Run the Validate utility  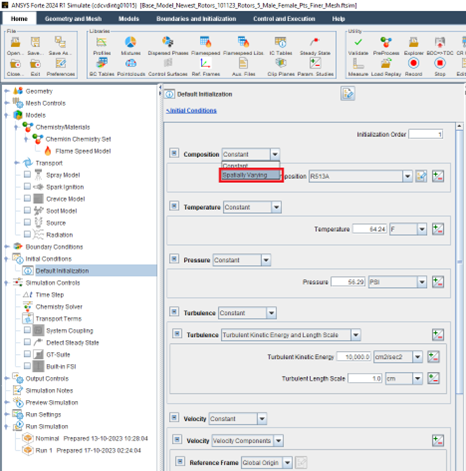click(358, 43)
